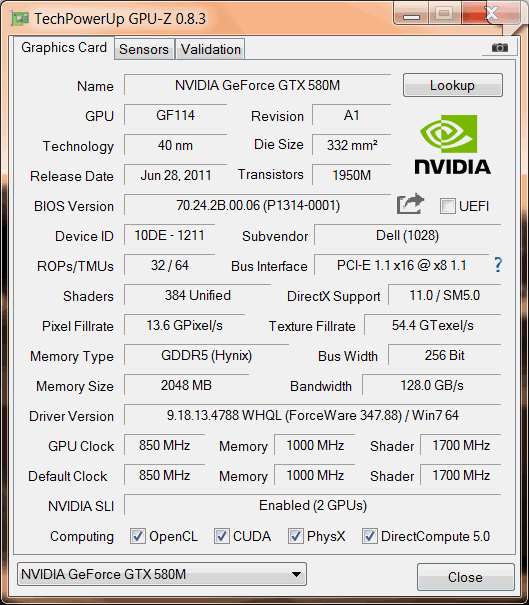
Task: Click the BIOS export share arrow icon
Action: (x=410, y=203)
